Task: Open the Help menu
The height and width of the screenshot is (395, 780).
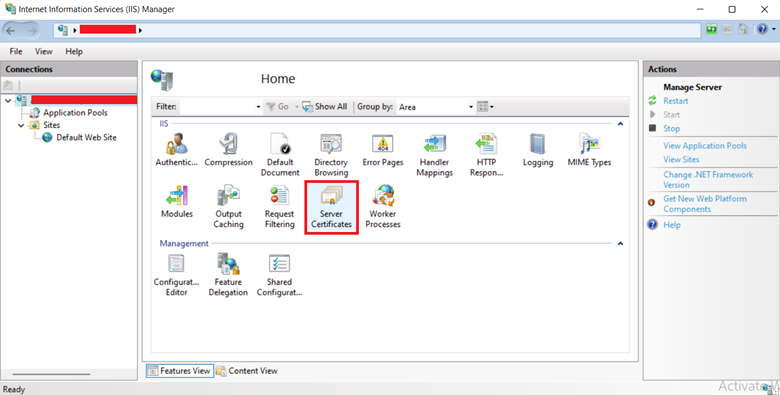Action: click(74, 51)
